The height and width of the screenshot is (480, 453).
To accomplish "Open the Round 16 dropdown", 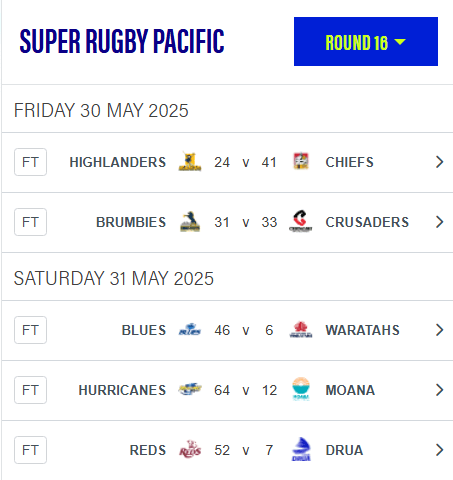I will [366, 42].
